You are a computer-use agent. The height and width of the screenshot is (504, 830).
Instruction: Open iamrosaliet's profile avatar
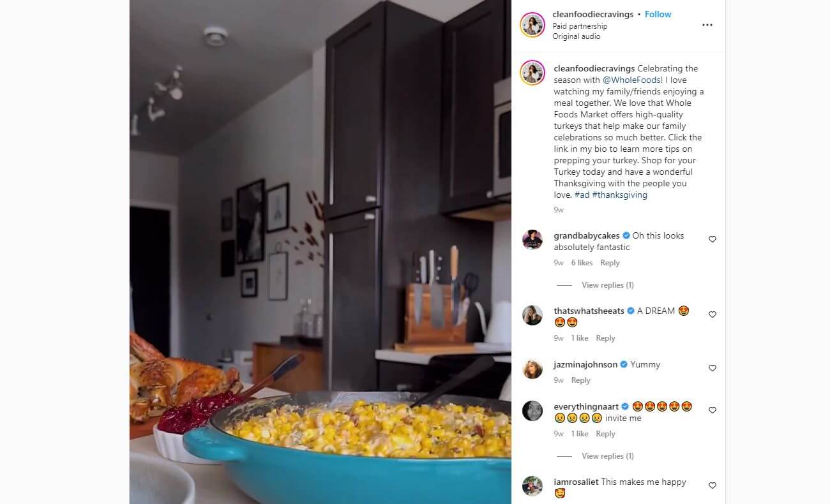pos(532,486)
